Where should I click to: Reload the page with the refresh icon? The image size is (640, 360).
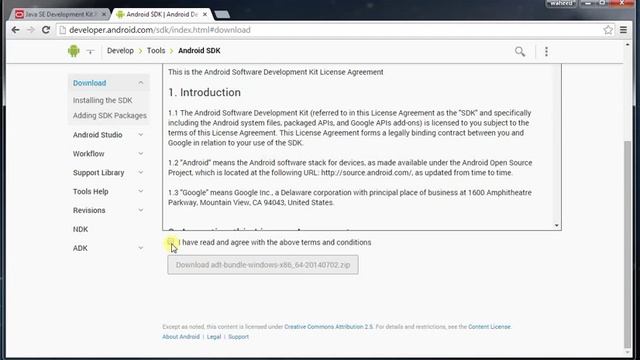(x=46, y=30)
